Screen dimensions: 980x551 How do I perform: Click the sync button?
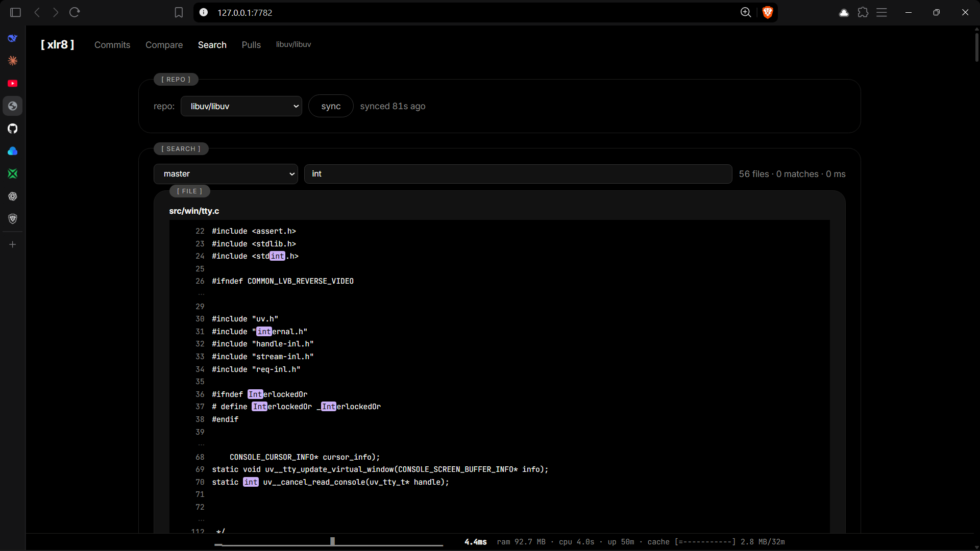pyautogui.click(x=331, y=106)
